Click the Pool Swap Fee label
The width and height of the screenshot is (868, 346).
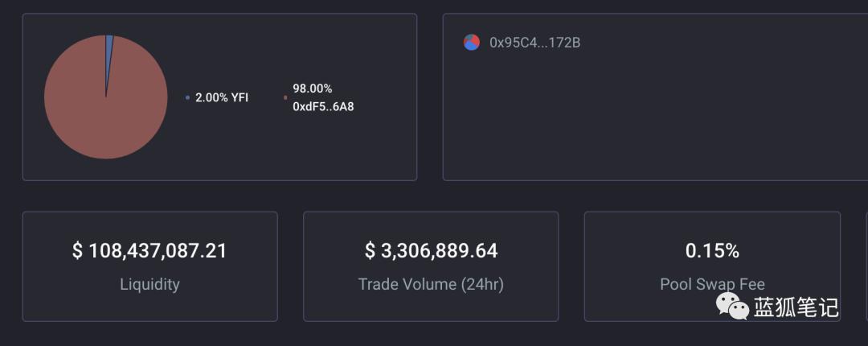click(712, 284)
